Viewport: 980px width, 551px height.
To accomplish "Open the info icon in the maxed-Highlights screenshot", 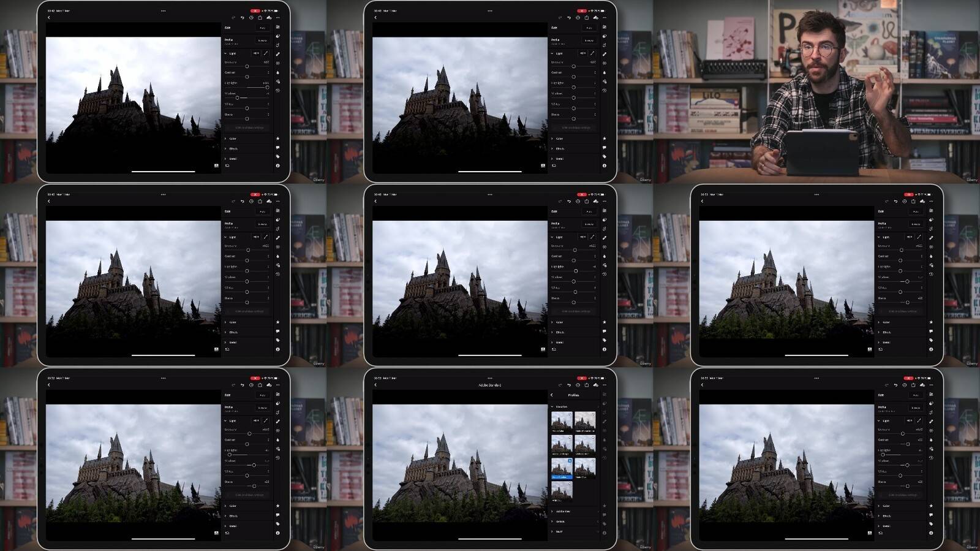I will 277,165.
